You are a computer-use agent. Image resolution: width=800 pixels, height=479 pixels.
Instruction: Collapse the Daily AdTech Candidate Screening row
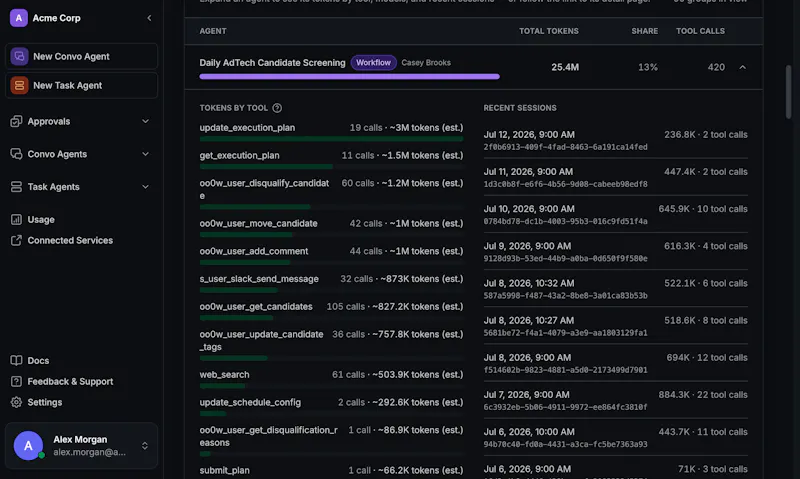coord(742,67)
